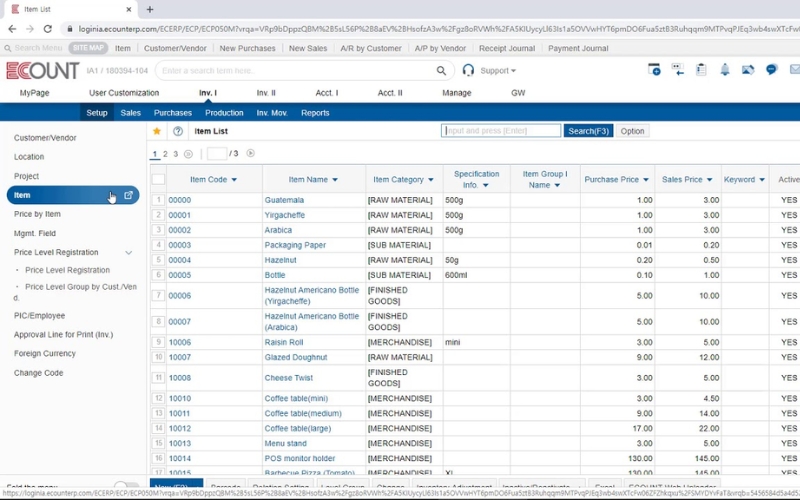
Task: Tick the select-all checkbox in table header
Action: [159, 179]
